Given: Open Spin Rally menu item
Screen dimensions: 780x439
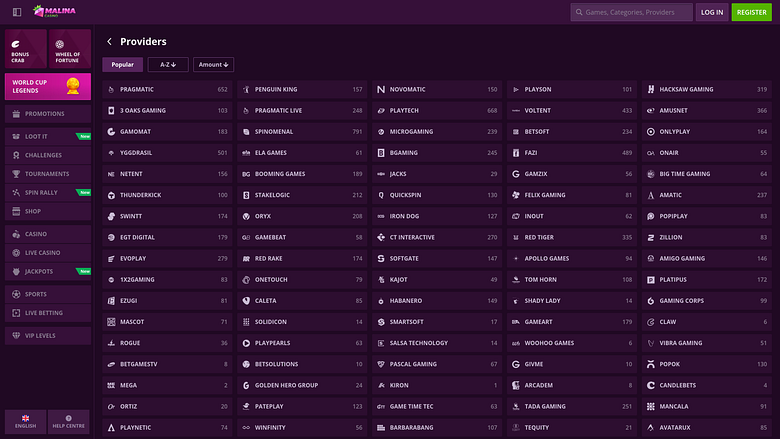Looking at the screenshot, I should tap(48, 192).
